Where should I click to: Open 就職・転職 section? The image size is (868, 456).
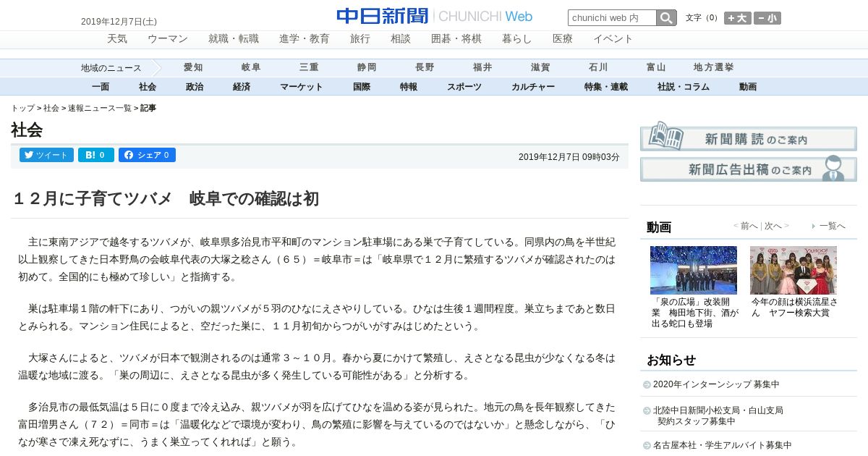click(234, 39)
